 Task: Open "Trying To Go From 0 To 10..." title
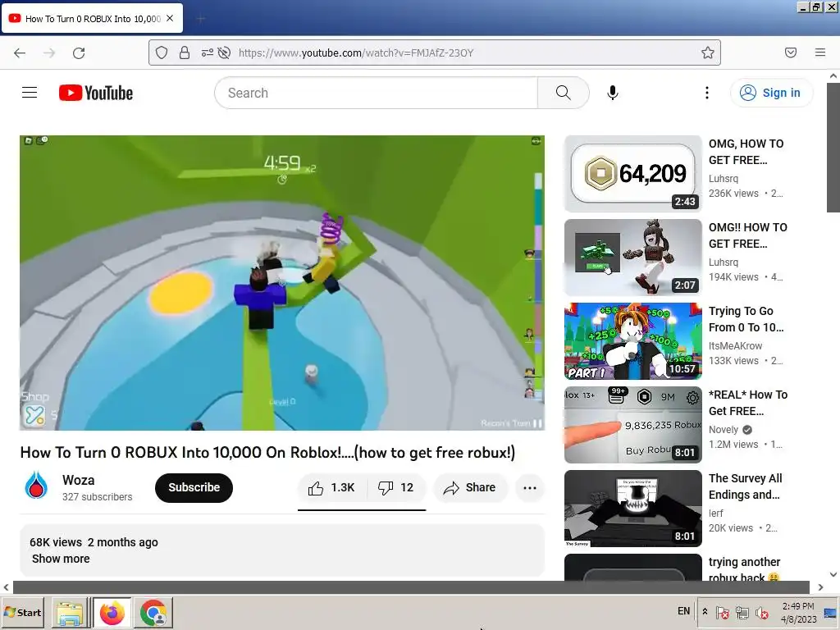coord(746,319)
